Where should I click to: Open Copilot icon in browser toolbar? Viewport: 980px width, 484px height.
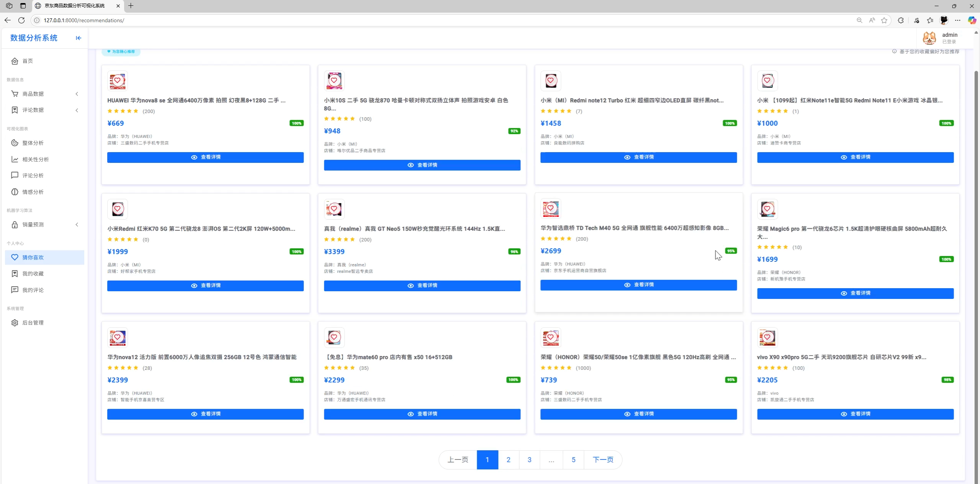(972, 20)
